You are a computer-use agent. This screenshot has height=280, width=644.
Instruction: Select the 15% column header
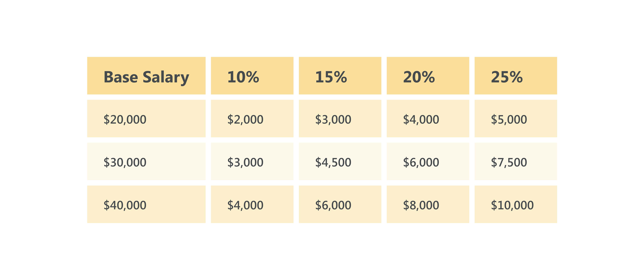[x=340, y=76]
